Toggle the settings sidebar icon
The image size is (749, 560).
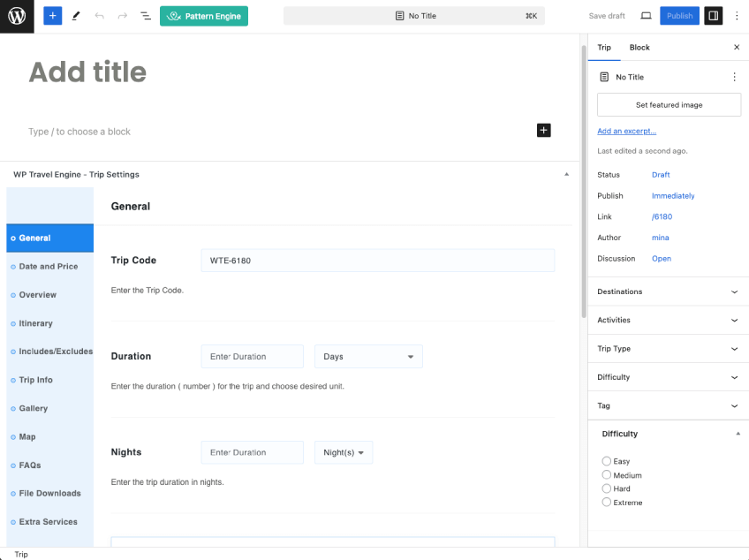coord(713,16)
